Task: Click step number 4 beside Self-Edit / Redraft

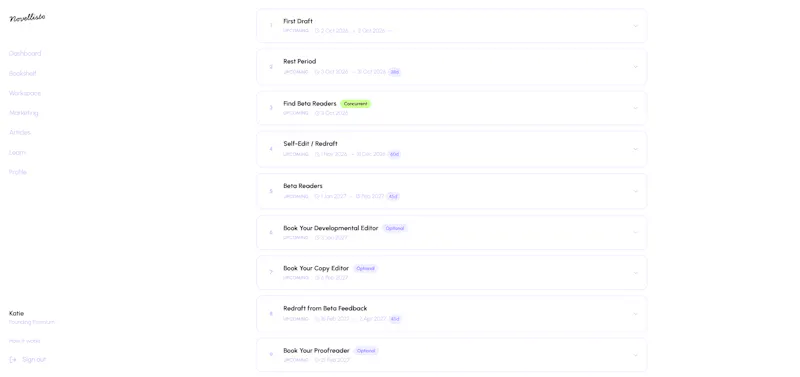Action: [x=271, y=149]
